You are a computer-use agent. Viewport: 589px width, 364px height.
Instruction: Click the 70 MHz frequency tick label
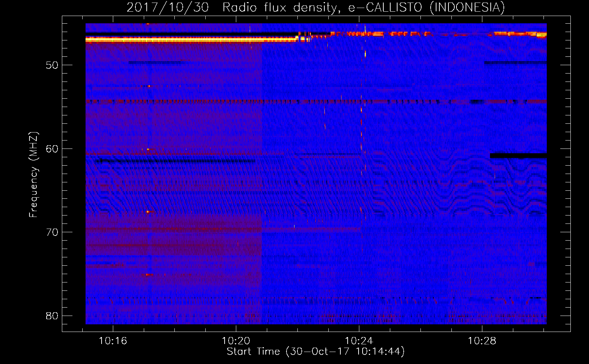[52, 232]
